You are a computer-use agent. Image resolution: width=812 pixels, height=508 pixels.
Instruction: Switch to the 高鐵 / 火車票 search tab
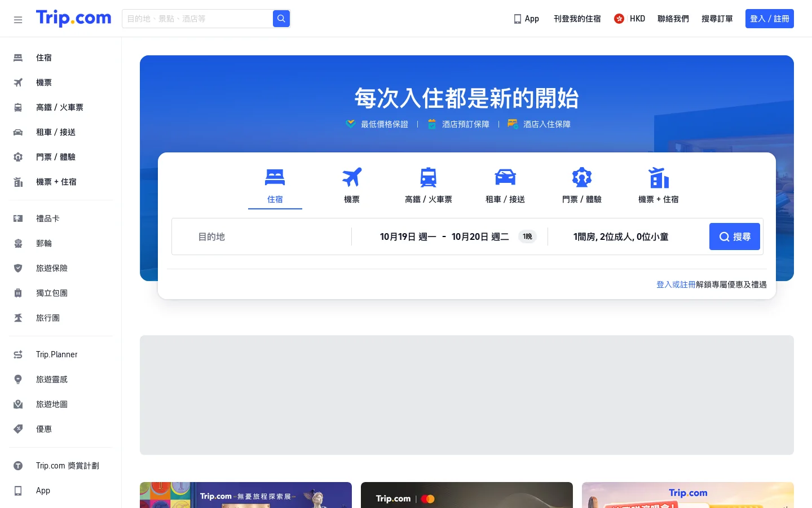429,186
